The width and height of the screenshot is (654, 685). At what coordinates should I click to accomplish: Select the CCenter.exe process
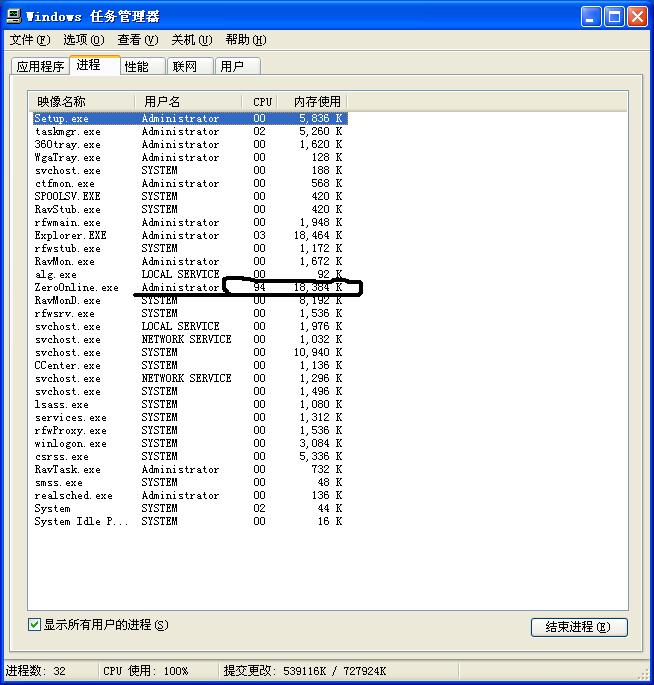(190, 365)
